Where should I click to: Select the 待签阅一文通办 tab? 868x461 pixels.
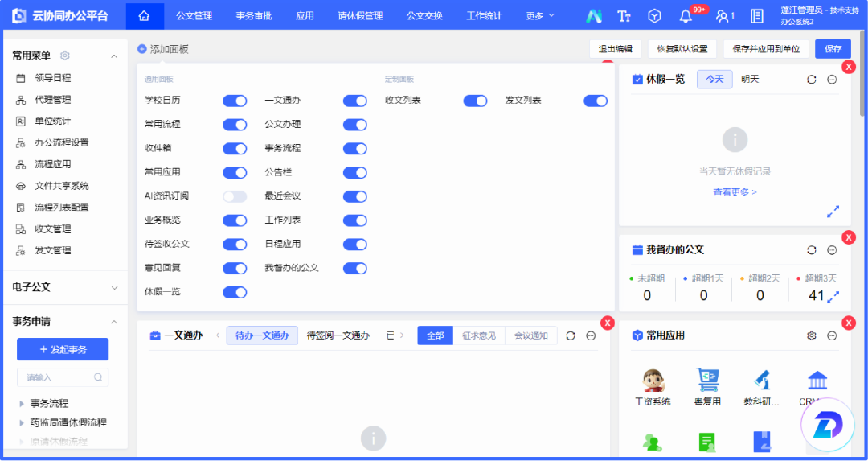pyautogui.click(x=338, y=335)
